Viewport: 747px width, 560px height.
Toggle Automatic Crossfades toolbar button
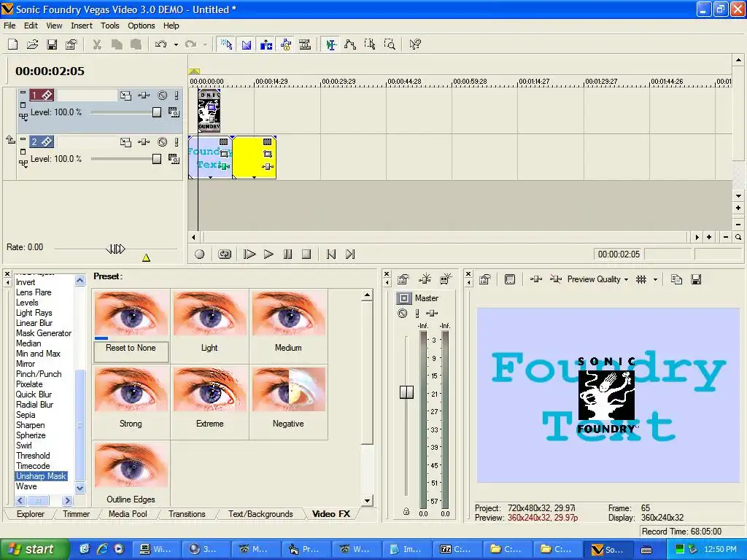point(247,44)
